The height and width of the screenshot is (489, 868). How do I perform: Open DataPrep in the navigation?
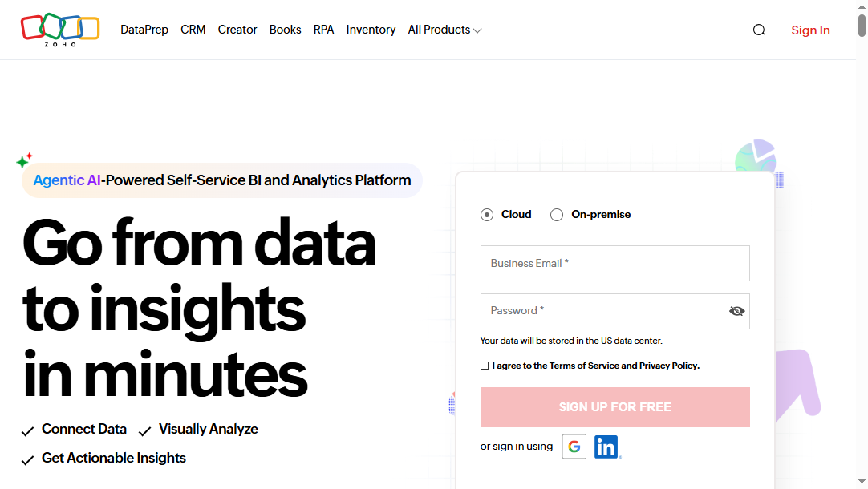click(144, 30)
